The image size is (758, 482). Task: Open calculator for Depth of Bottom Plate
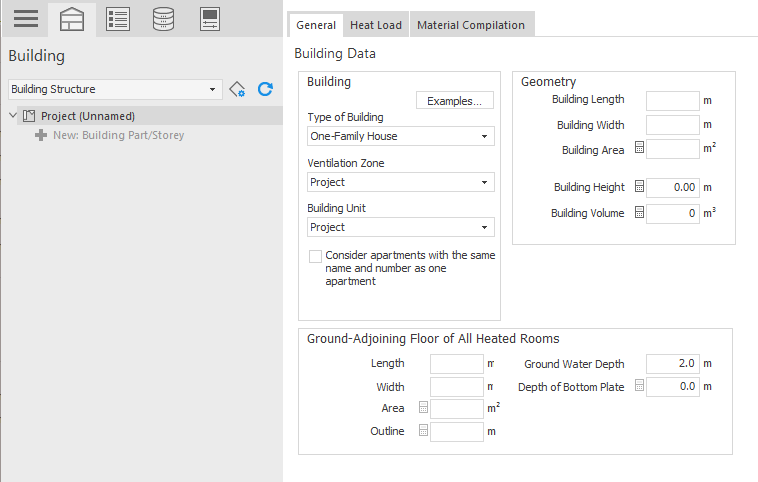[639, 385]
